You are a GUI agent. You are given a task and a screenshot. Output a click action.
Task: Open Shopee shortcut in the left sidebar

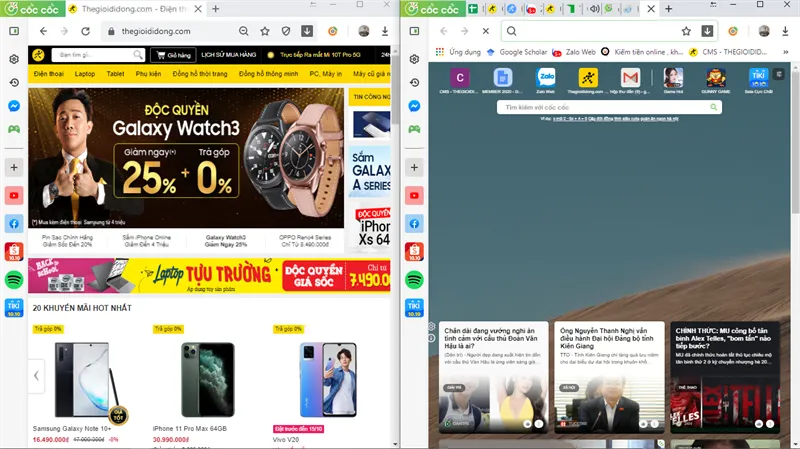point(15,251)
